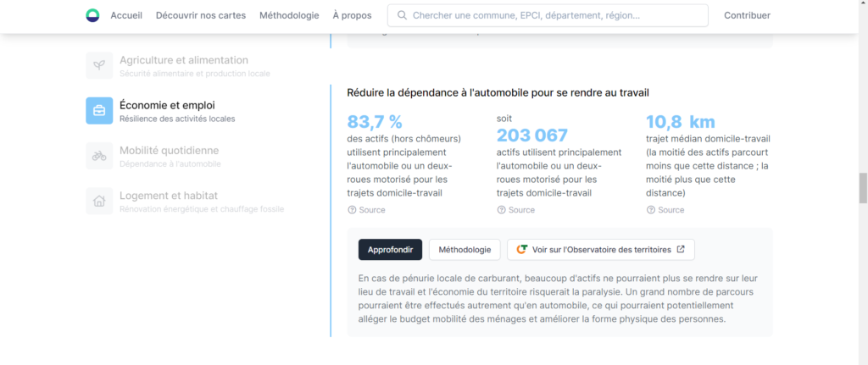The image size is (868, 365).
Task: Focus the commune search field
Action: pos(555,15)
